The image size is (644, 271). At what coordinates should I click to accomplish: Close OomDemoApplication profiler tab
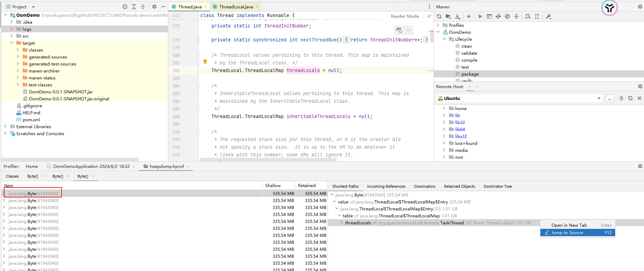[x=134, y=167]
